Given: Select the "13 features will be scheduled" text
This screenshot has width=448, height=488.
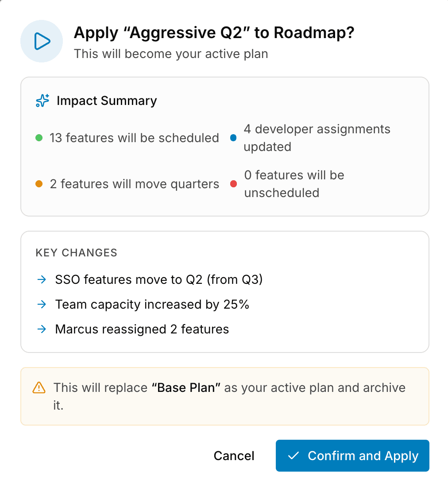Looking at the screenshot, I should [x=135, y=138].
